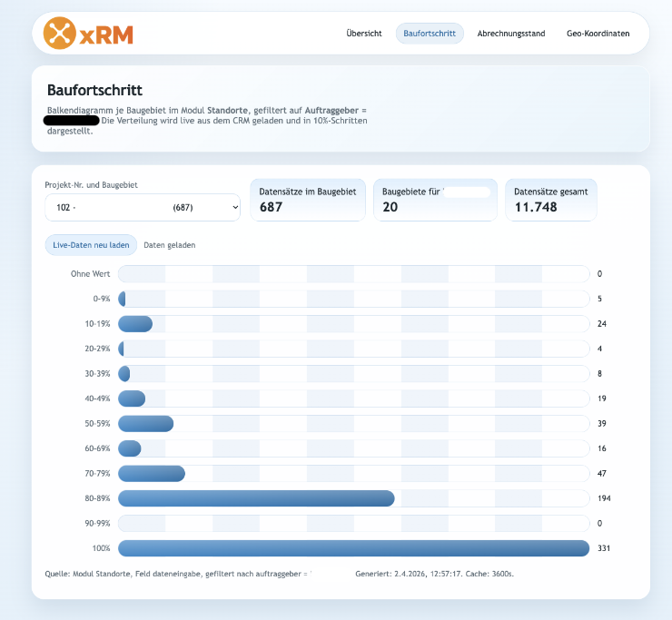Click the 10-19% bar

click(x=135, y=324)
